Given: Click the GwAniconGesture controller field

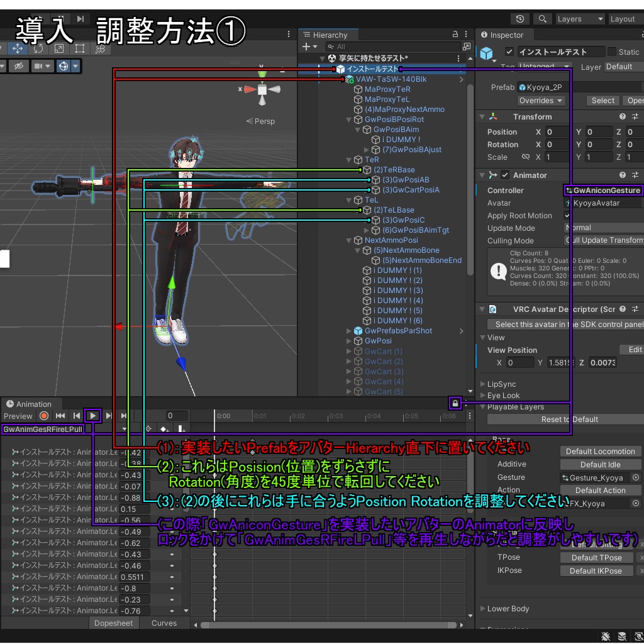Looking at the screenshot, I should click(x=603, y=190).
